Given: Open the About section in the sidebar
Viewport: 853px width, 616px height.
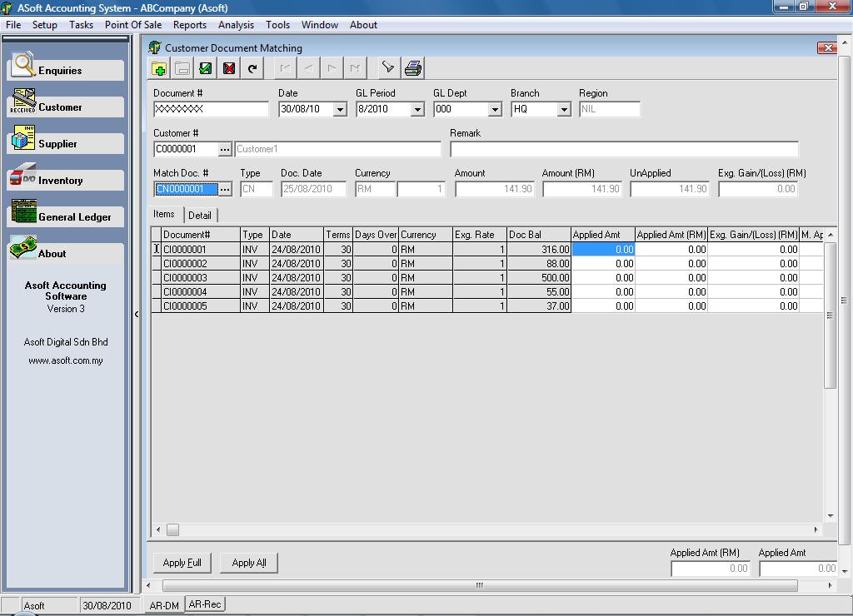Looking at the screenshot, I should (x=65, y=253).
